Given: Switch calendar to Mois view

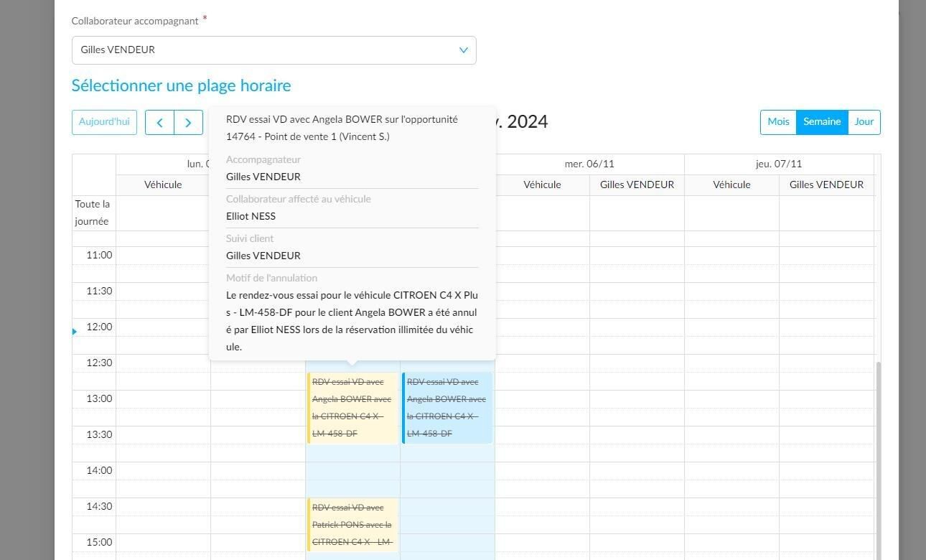Looking at the screenshot, I should 778,122.
